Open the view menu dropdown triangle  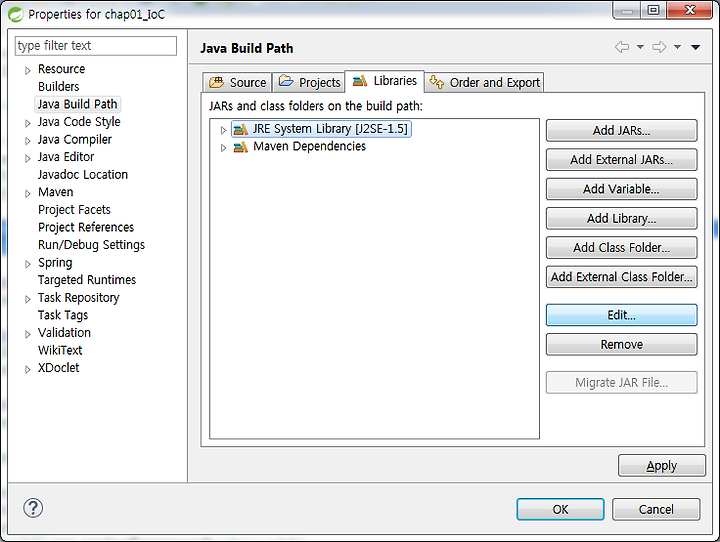(x=695, y=47)
